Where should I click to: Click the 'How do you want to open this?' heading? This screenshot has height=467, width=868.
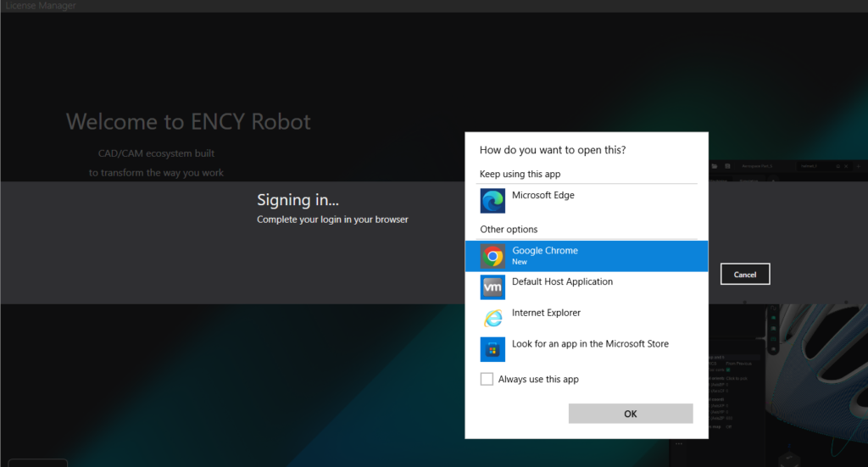tap(553, 150)
